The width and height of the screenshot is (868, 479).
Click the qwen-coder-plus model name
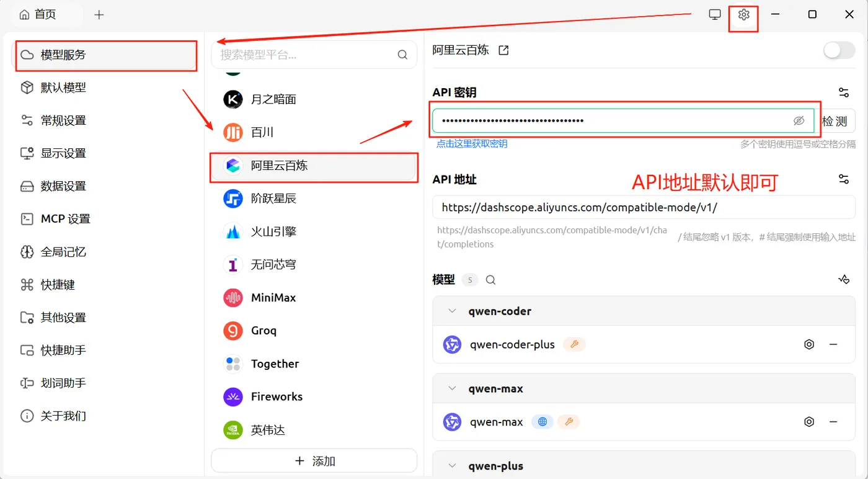(x=512, y=344)
